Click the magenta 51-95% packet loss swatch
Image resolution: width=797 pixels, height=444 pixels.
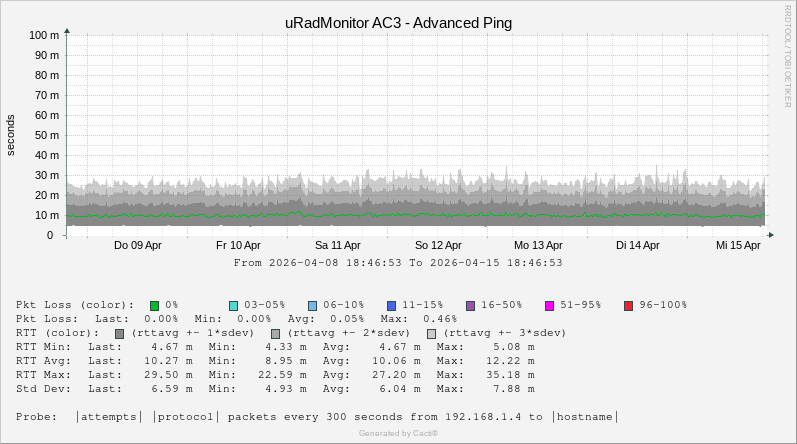(x=549, y=305)
